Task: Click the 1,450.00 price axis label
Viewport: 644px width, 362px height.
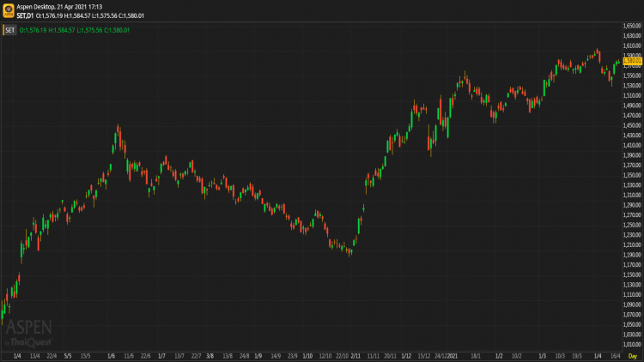Action: click(632, 125)
